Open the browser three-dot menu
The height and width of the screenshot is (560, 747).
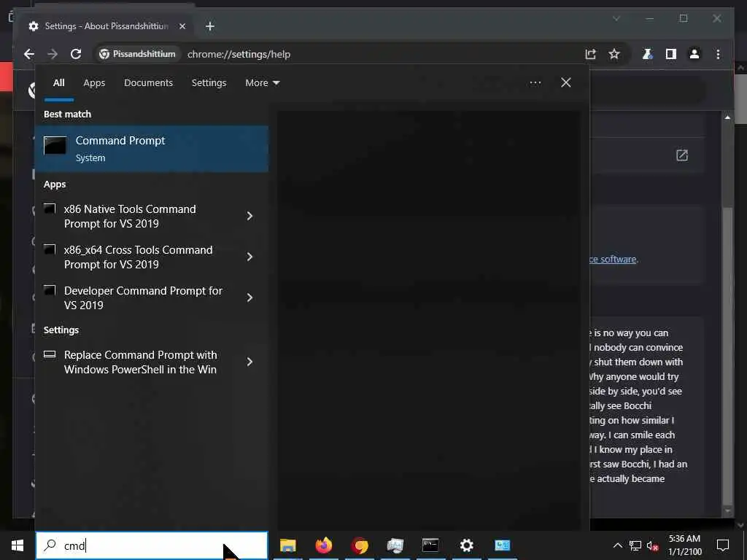click(718, 54)
